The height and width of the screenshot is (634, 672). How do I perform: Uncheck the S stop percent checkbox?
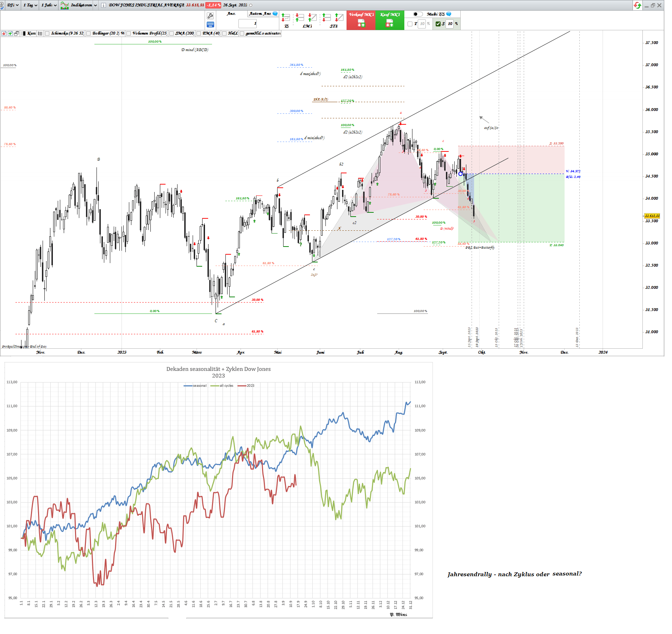[x=438, y=24]
